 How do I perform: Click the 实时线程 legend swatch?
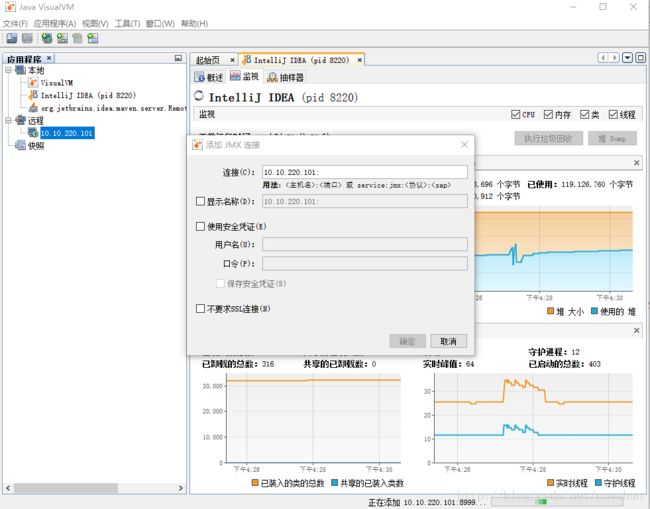551,483
